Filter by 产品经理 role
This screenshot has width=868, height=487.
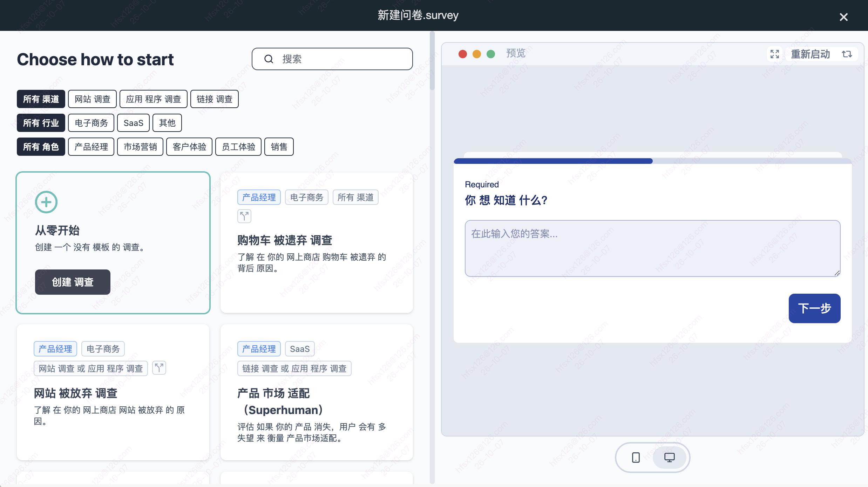tap(91, 147)
